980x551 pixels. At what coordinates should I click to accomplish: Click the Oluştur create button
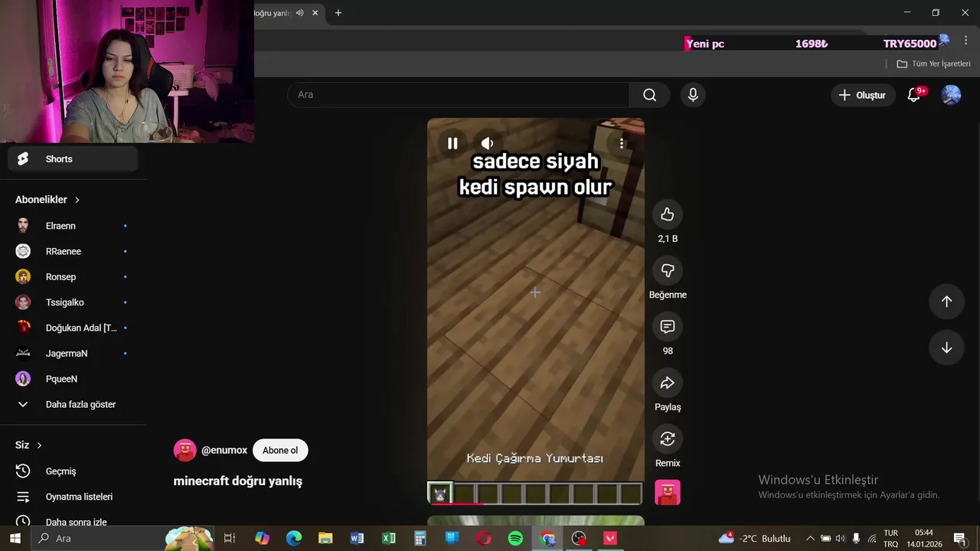[x=863, y=95]
